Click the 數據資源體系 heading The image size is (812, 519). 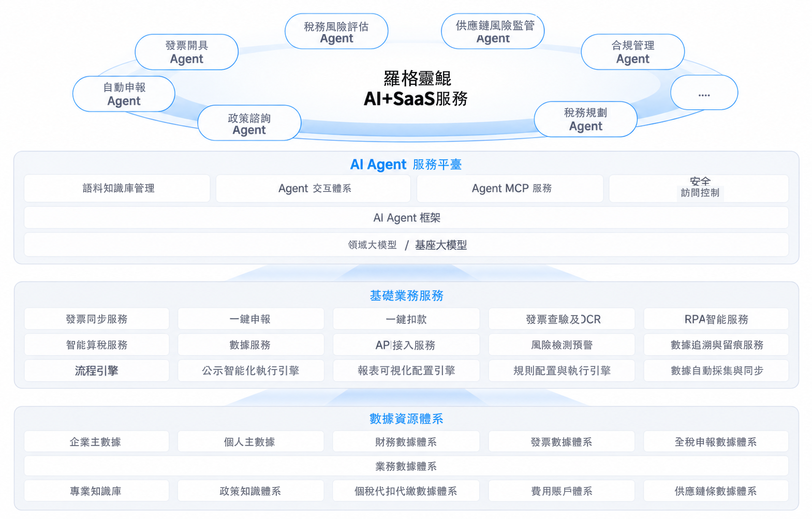coord(406,419)
